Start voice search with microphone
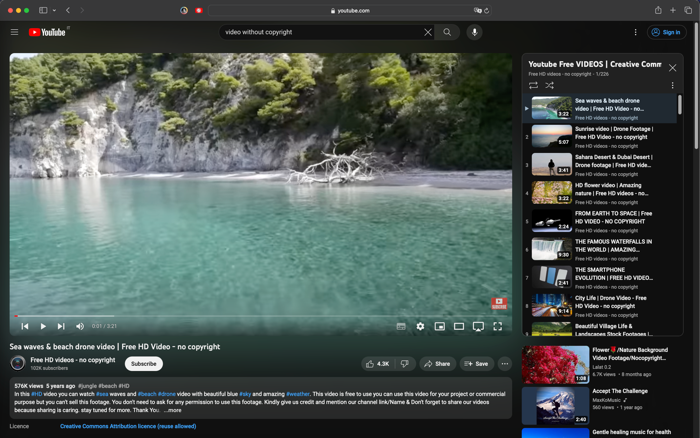This screenshot has width=700, height=438. (x=475, y=32)
